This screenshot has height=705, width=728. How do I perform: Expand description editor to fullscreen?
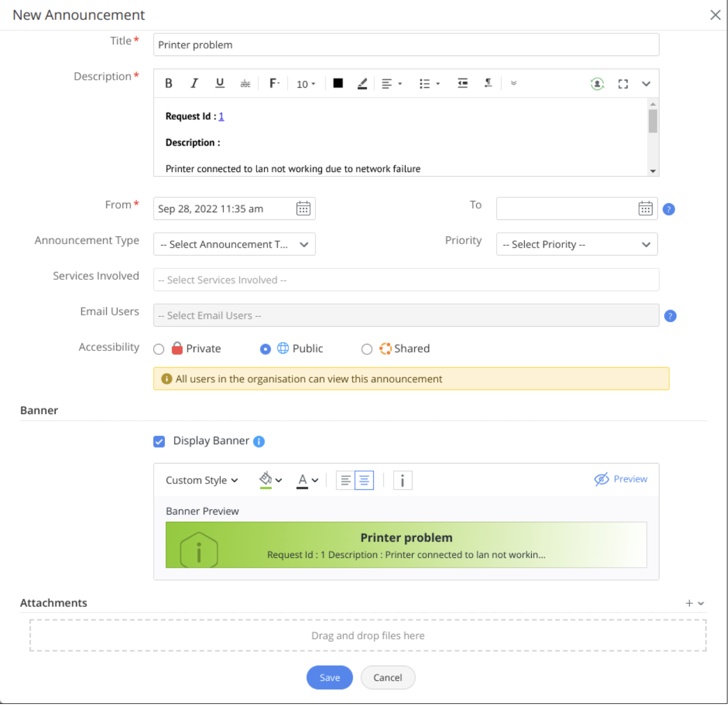[623, 84]
